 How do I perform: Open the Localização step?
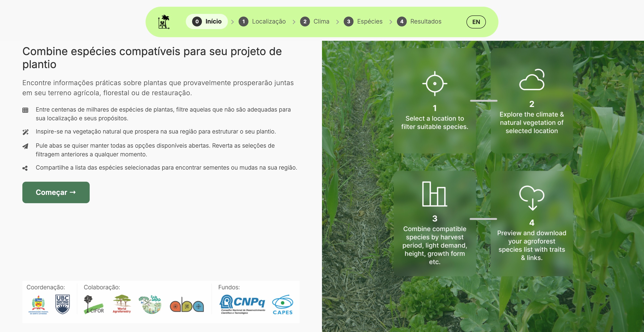click(269, 22)
